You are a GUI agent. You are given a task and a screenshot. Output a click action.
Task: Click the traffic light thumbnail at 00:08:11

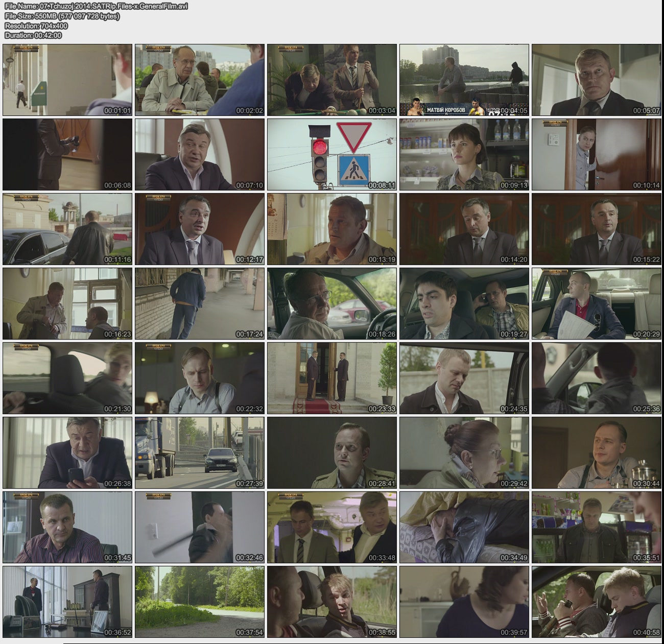click(331, 154)
